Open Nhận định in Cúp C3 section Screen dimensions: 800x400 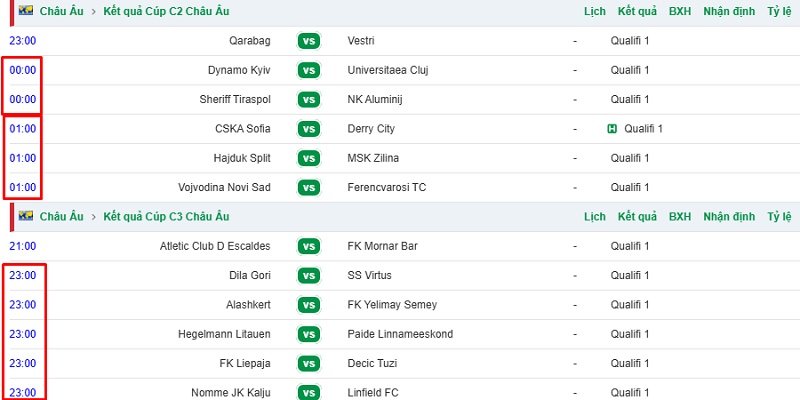coord(729,216)
